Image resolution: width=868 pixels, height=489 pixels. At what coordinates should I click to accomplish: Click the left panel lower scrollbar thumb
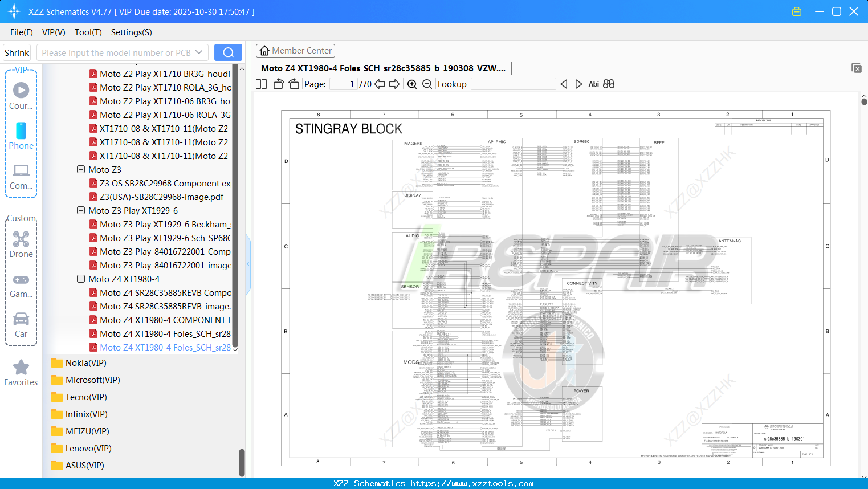click(x=242, y=462)
